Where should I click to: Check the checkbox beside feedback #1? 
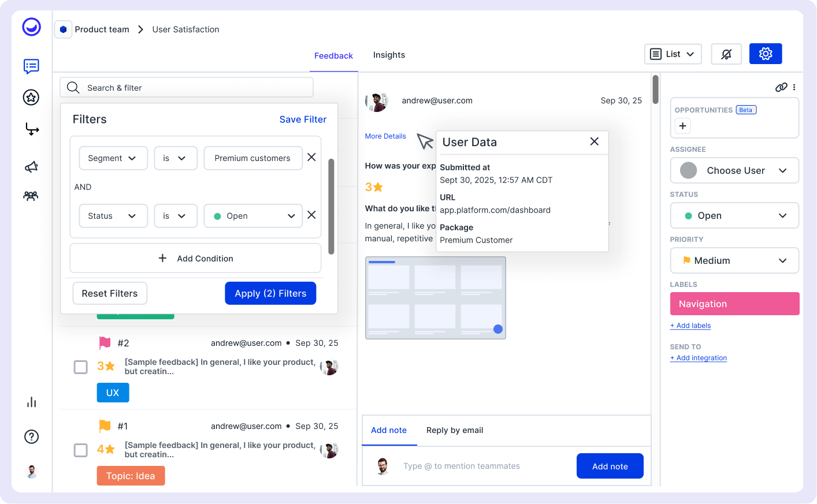(80, 450)
